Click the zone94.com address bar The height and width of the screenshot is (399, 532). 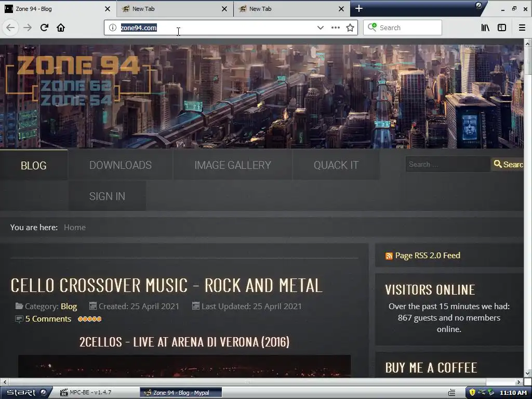(x=217, y=28)
